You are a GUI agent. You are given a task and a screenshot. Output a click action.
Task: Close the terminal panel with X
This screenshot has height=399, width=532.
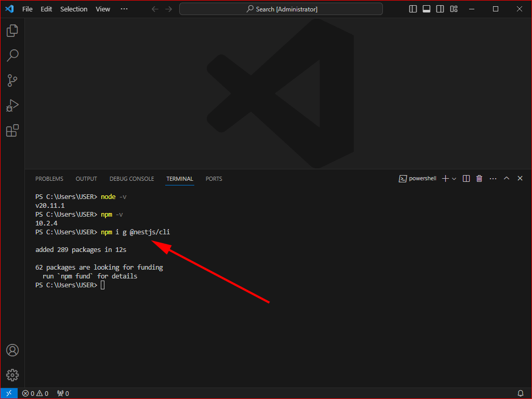coord(520,178)
